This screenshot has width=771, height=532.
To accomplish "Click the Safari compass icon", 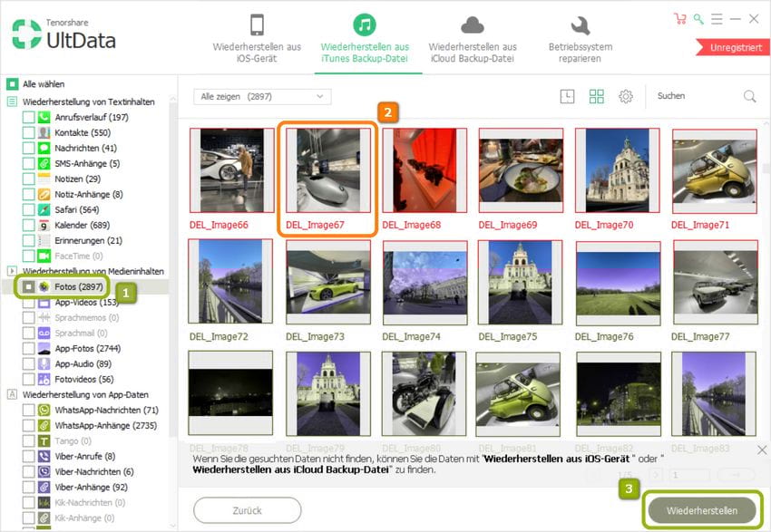I will 44,209.
